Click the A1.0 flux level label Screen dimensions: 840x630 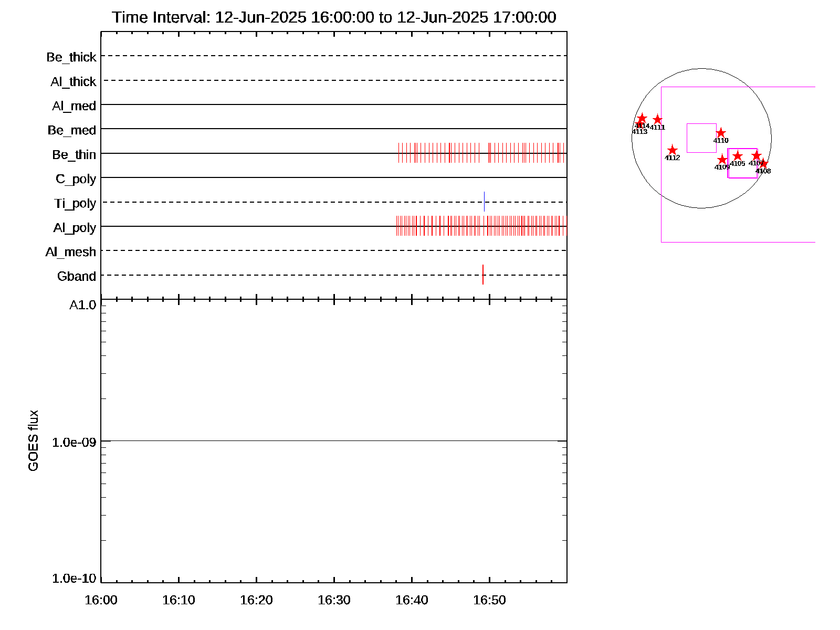pyautogui.click(x=83, y=305)
